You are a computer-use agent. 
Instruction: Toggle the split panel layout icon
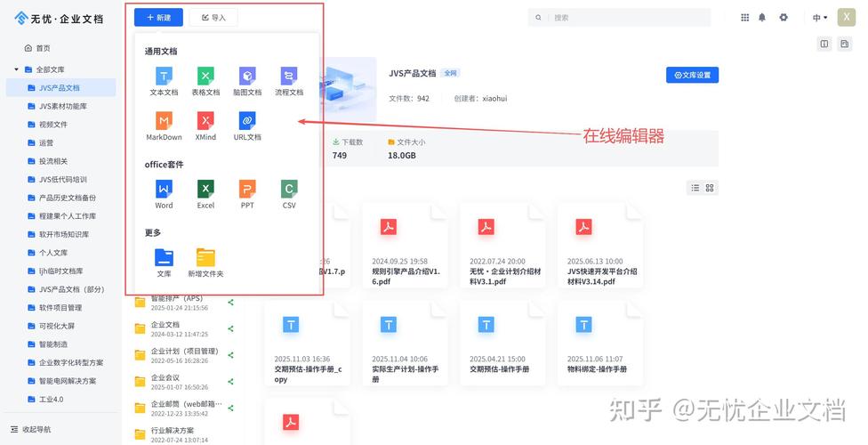click(824, 44)
